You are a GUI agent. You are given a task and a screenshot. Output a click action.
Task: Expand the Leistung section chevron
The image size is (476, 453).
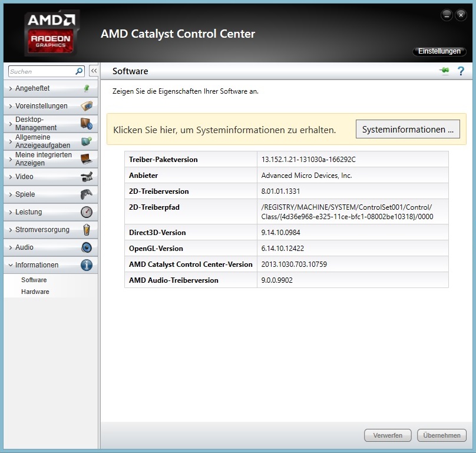(11, 212)
